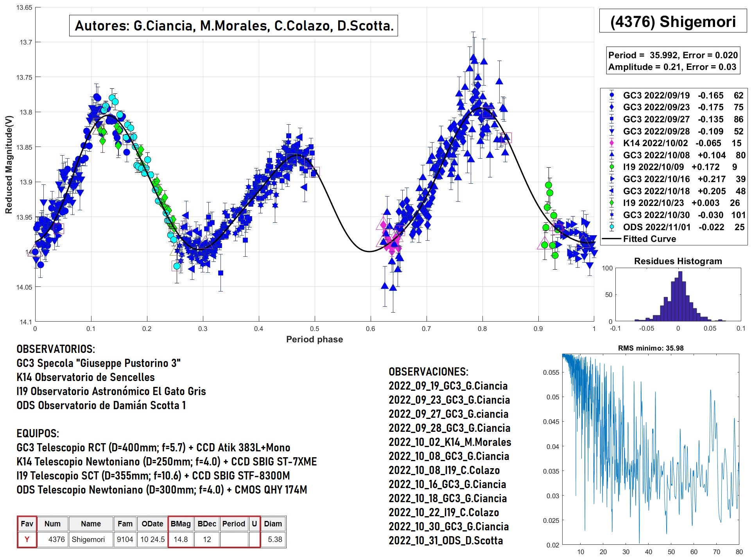Click the BDec value 12
Viewport: 753px width, 560px height.
pyautogui.click(x=207, y=539)
